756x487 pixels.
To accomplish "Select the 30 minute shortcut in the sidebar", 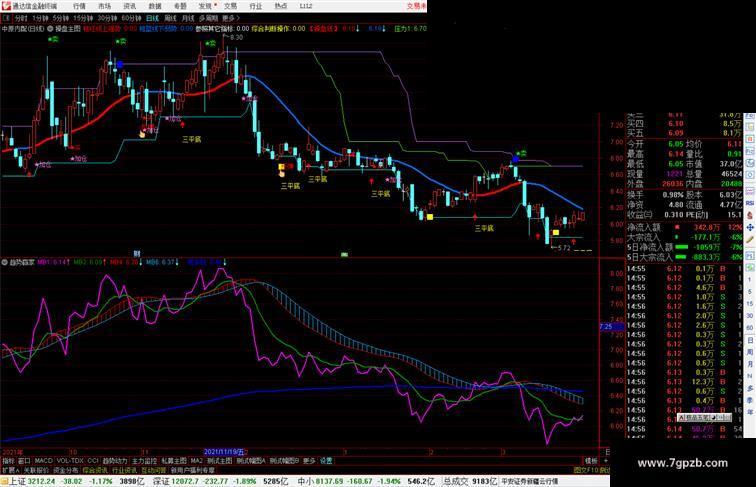I will tap(750, 316).
